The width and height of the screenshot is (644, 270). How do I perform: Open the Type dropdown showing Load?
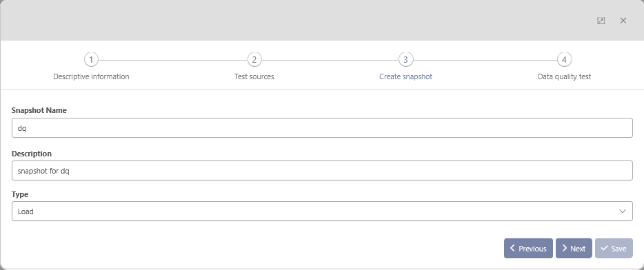(322, 211)
